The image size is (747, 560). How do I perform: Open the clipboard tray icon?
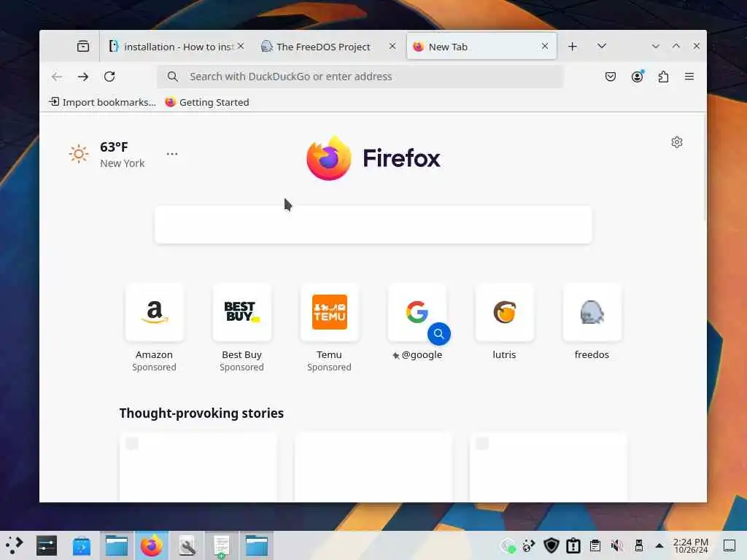(x=595, y=545)
